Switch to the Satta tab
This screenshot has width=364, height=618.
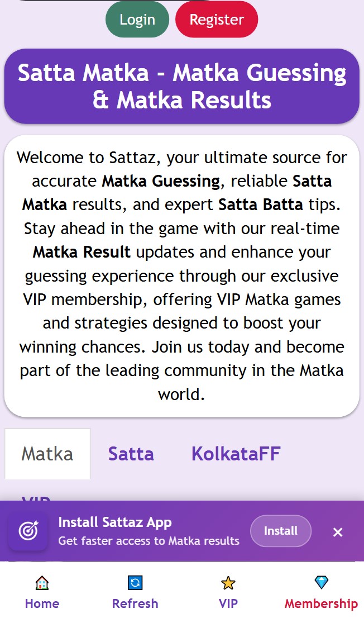[x=131, y=454]
